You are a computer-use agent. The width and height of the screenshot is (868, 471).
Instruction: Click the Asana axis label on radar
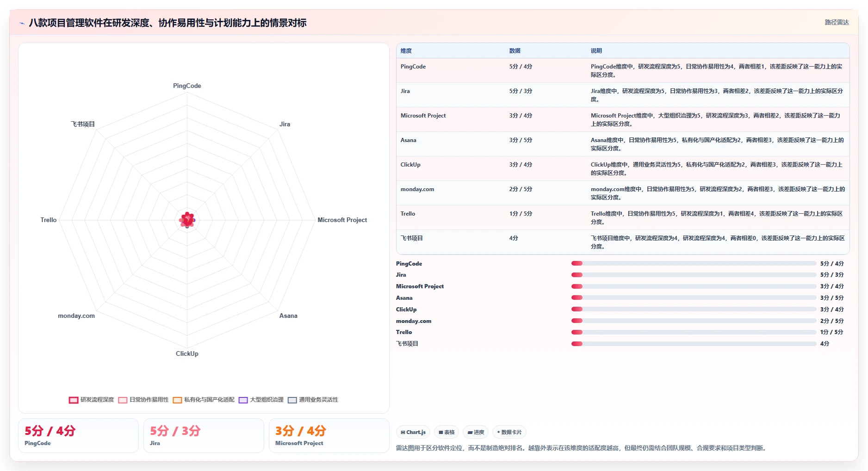click(288, 316)
